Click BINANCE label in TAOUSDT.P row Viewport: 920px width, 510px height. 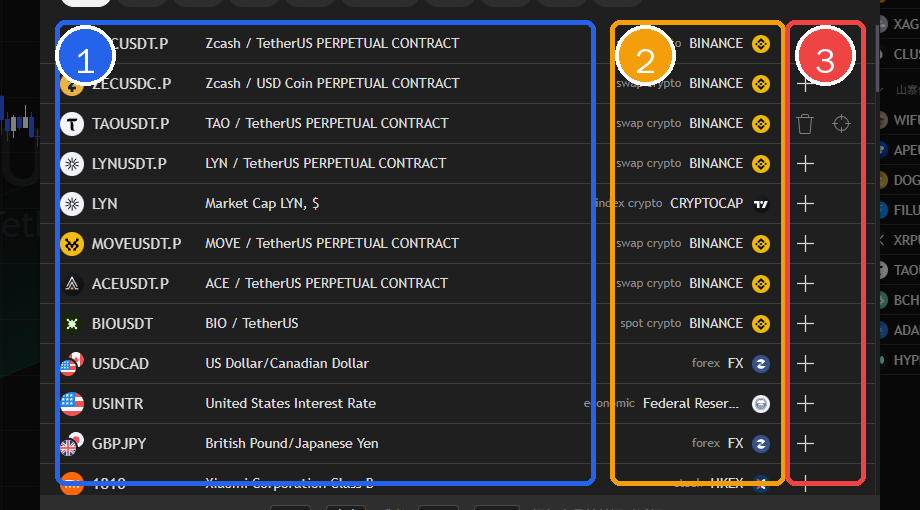point(716,124)
